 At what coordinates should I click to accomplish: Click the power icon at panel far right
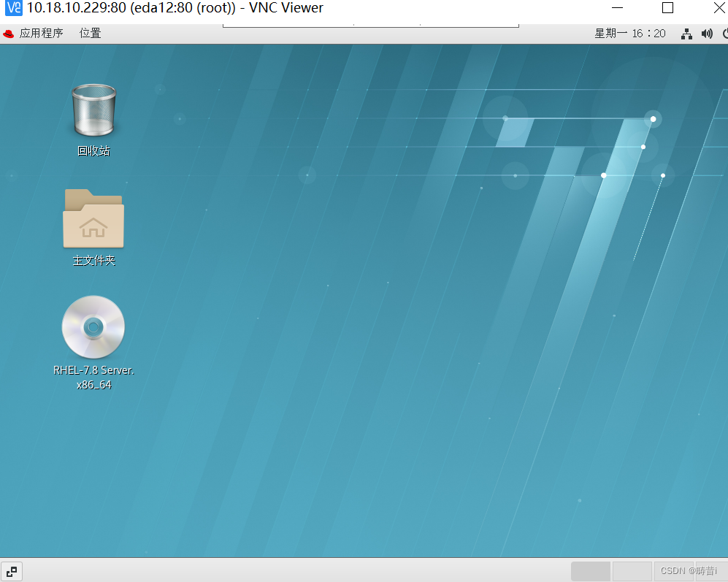tap(725, 33)
